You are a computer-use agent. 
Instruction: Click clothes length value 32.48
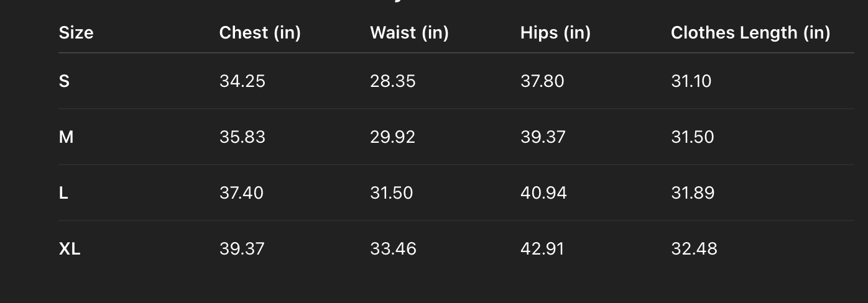[694, 249]
